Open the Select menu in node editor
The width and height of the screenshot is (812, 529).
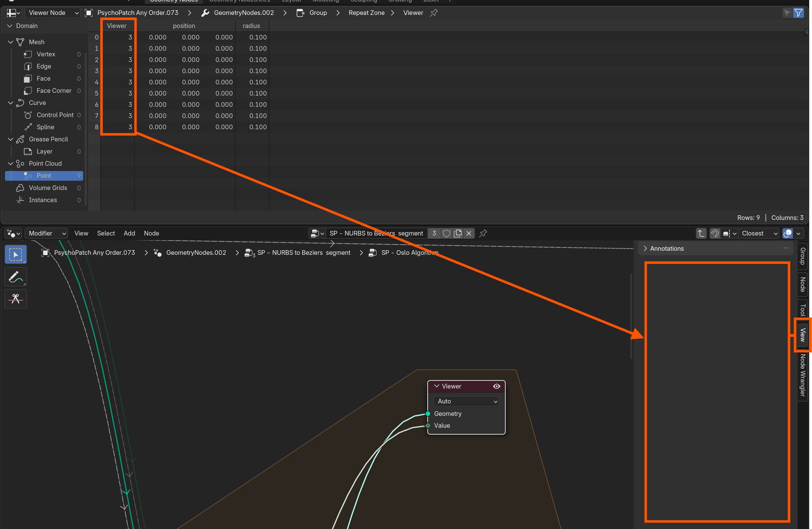106,233
